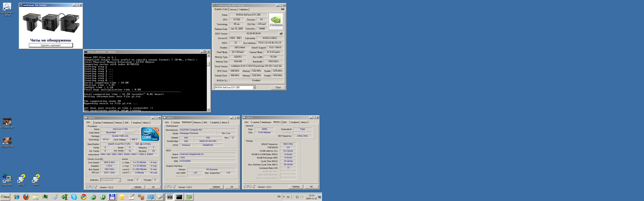Click the NVIDIA SLI Disabled field
Viewport: 644px width, 201px height.
256,80
